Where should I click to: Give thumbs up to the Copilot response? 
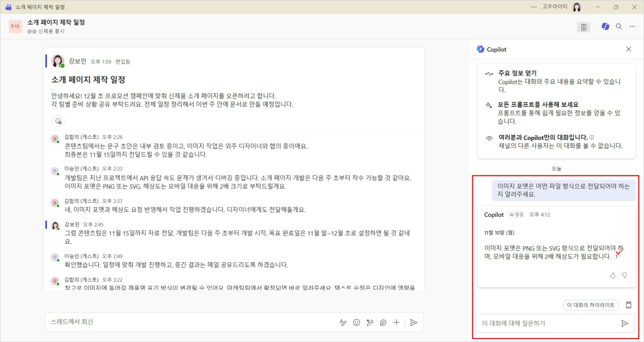[613, 275]
